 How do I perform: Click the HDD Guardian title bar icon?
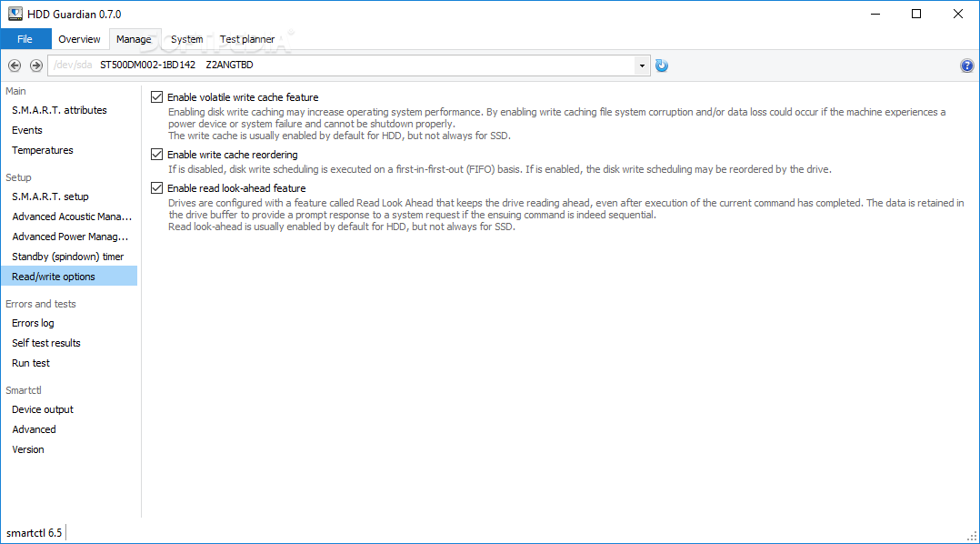(x=15, y=14)
